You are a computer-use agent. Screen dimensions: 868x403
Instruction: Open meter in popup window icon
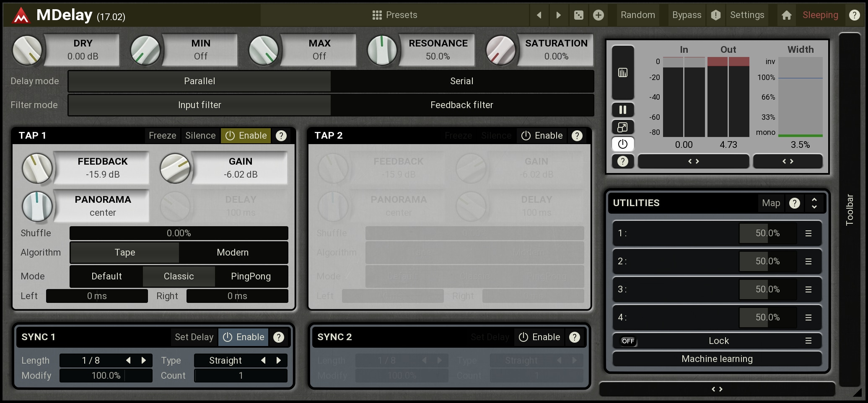point(623,127)
